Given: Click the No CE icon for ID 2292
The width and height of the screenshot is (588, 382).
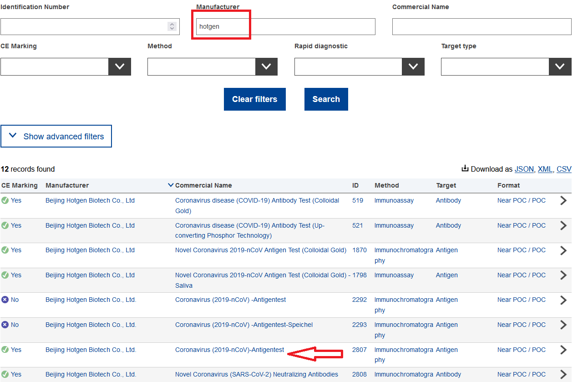Looking at the screenshot, I should pos(5,300).
